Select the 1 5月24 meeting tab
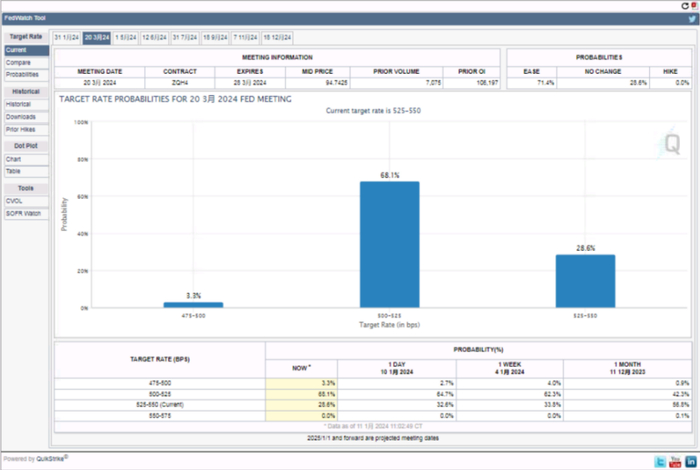The height and width of the screenshot is (470, 700). (126, 37)
